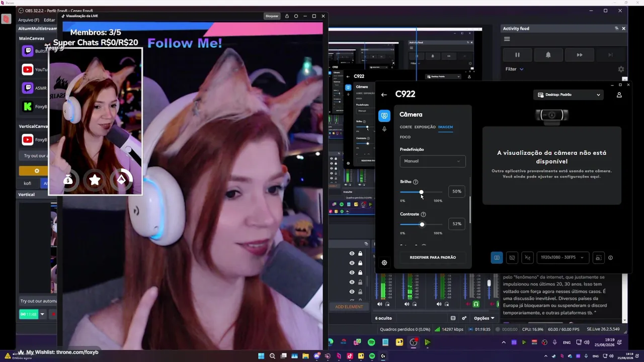
Task: Expand the Activity feed Filter dropdown
Action: (515, 69)
